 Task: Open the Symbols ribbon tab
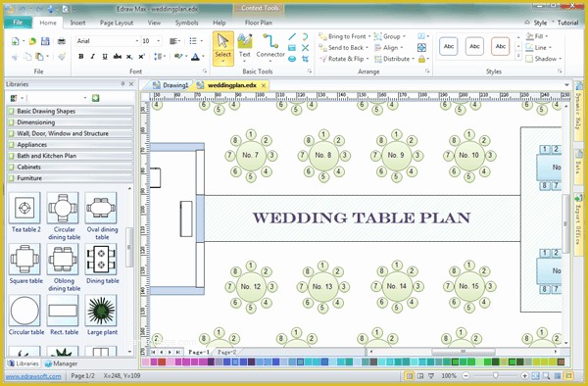[x=186, y=23]
